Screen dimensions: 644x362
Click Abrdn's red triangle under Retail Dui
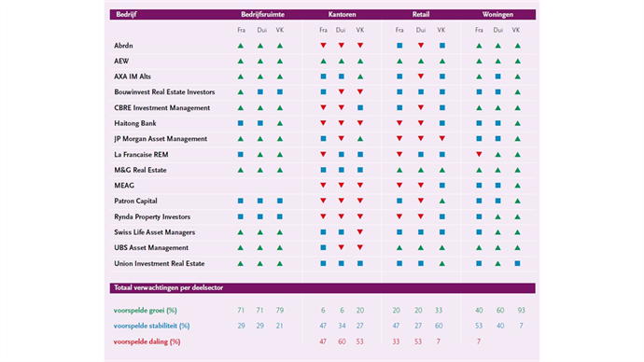pos(421,46)
